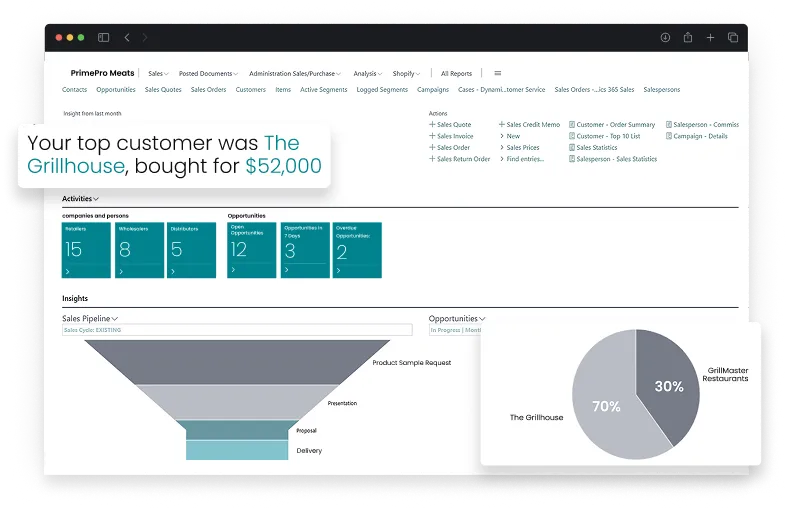Go to the Contacts page
792x508 pixels.
pos(74,89)
